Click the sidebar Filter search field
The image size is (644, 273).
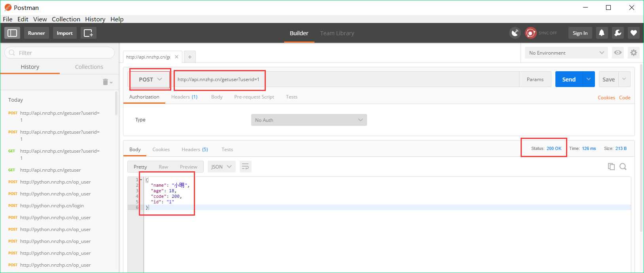pyautogui.click(x=60, y=53)
